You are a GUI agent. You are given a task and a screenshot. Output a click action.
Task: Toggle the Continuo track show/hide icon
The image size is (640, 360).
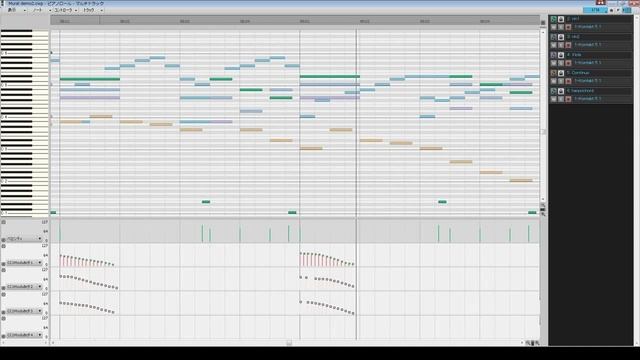pos(553,73)
